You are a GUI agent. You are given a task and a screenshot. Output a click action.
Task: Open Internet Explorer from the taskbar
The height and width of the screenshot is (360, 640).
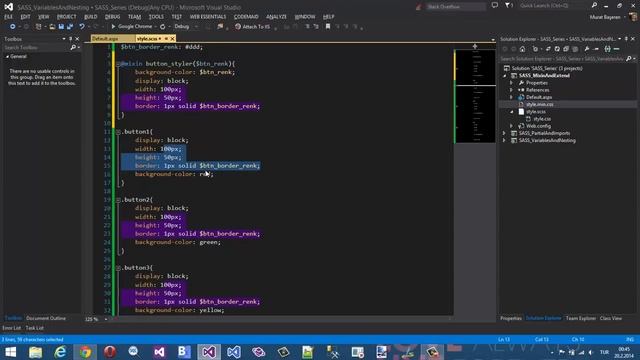(x=60, y=352)
